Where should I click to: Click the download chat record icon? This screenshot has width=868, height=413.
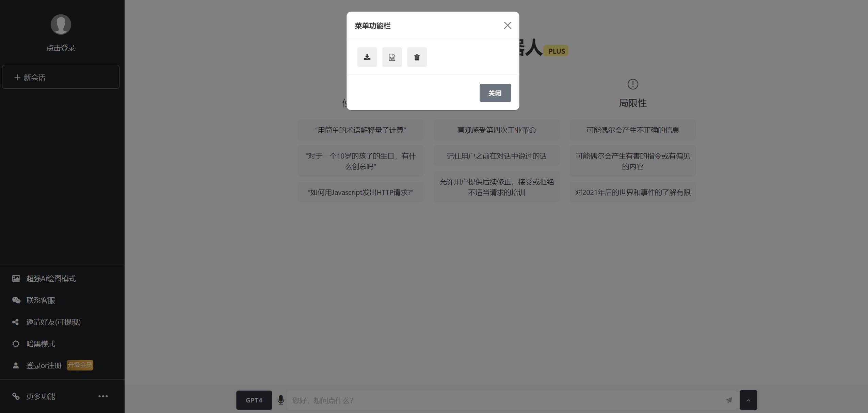click(367, 57)
